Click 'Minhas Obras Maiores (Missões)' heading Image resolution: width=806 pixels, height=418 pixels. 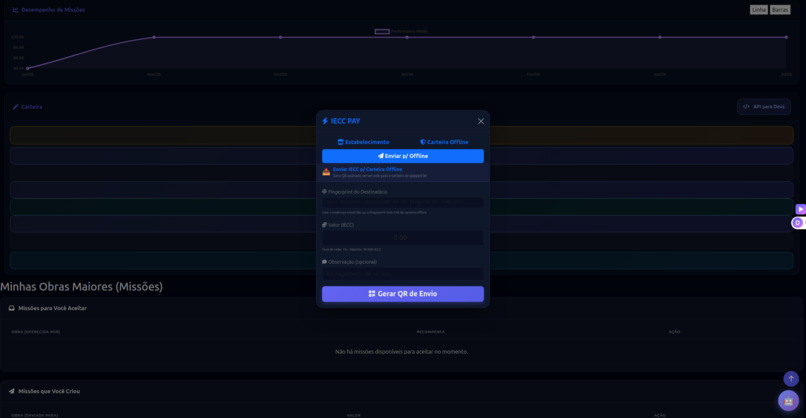(81, 286)
